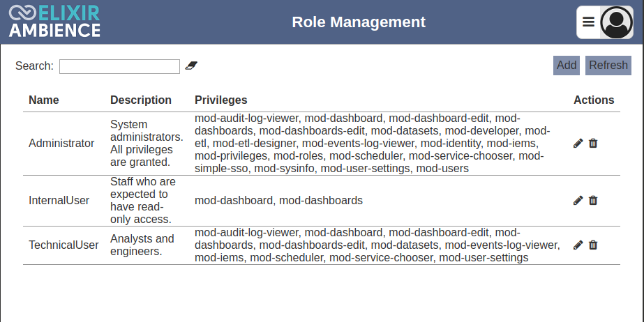Open the user profile avatar

pyautogui.click(x=616, y=22)
